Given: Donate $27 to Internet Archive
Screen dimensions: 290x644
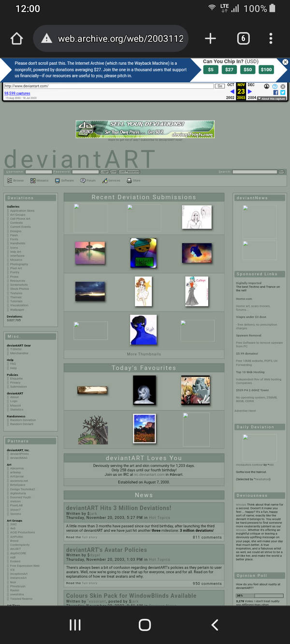Looking at the screenshot, I should click(x=229, y=70).
